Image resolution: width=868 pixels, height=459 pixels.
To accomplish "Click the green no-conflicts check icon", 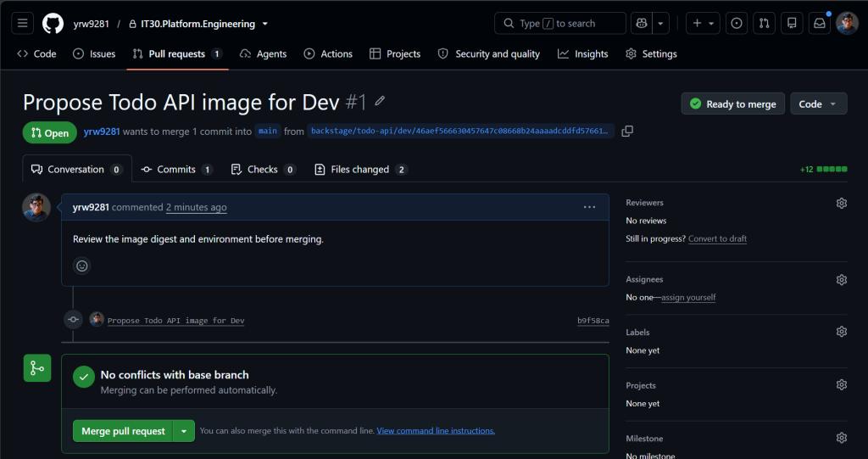I will coord(84,377).
